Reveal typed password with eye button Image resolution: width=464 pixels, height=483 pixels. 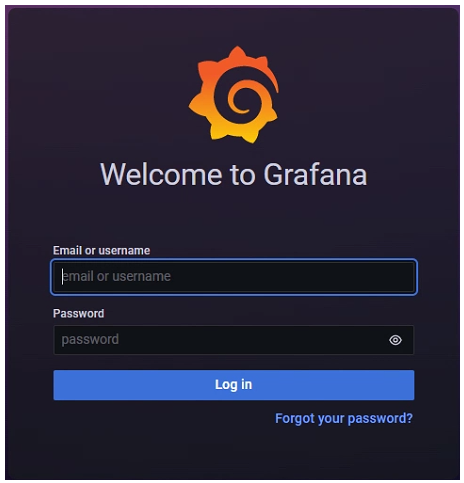pyautogui.click(x=395, y=340)
